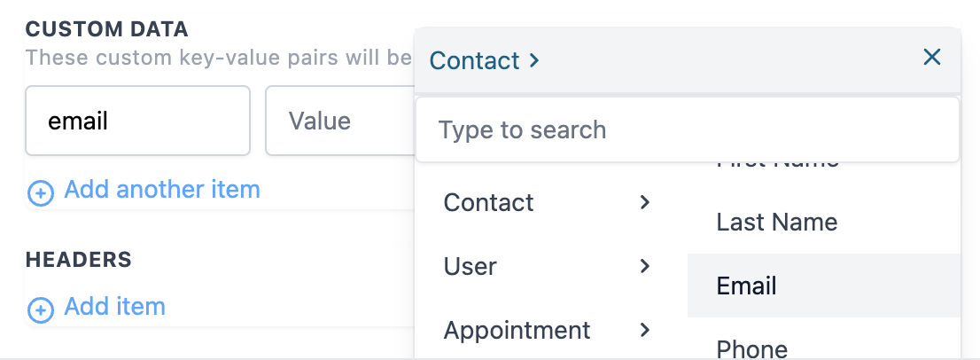This screenshot has height=360, width=980.
Task: Select the Contact category in list
Action: point(489,202)
